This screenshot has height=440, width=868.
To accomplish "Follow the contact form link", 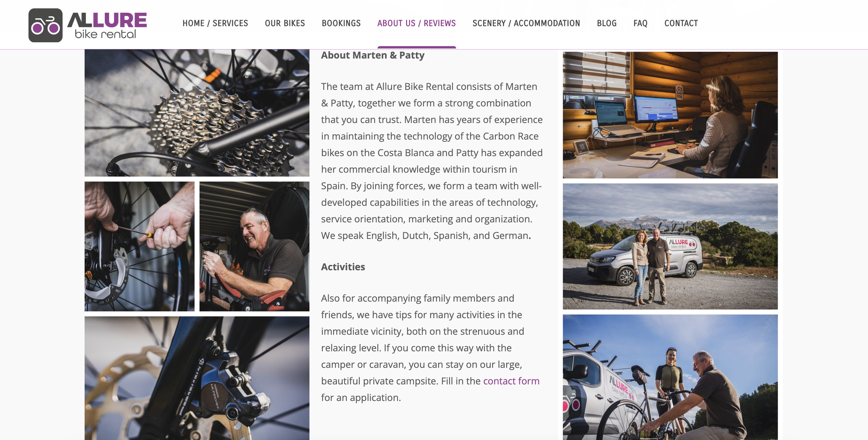I will pos(511,381).
